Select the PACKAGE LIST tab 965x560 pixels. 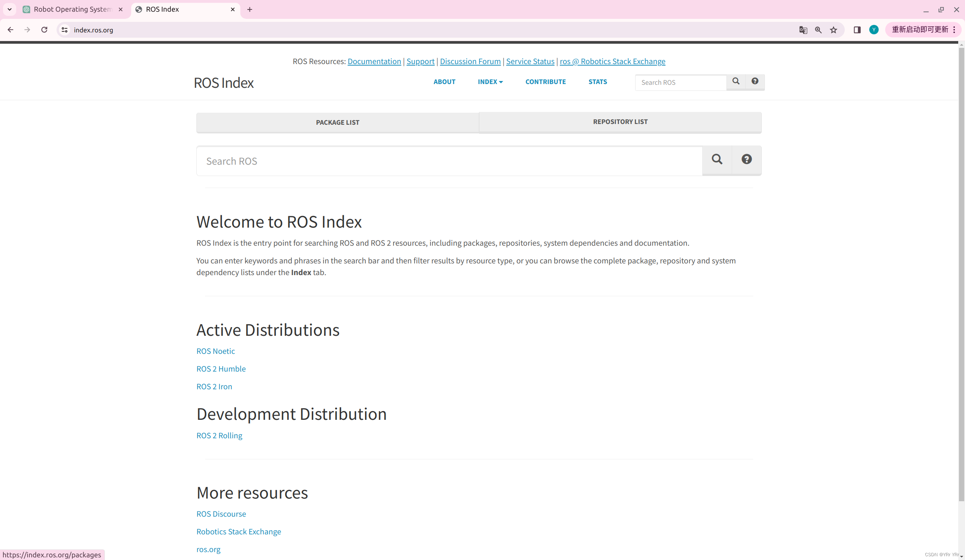click(337, 122)
